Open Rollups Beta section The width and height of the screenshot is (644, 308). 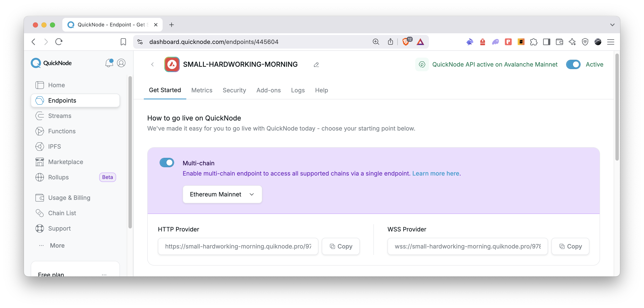coord(58,177)
